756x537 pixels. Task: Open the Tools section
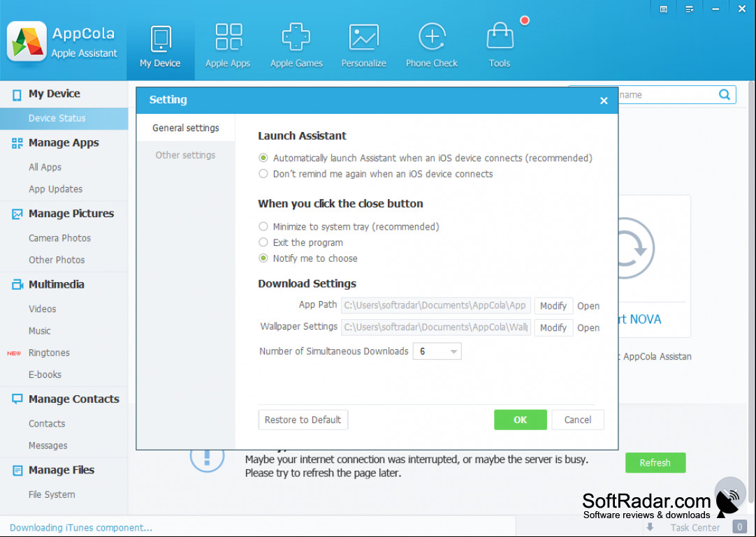[500, 47]
